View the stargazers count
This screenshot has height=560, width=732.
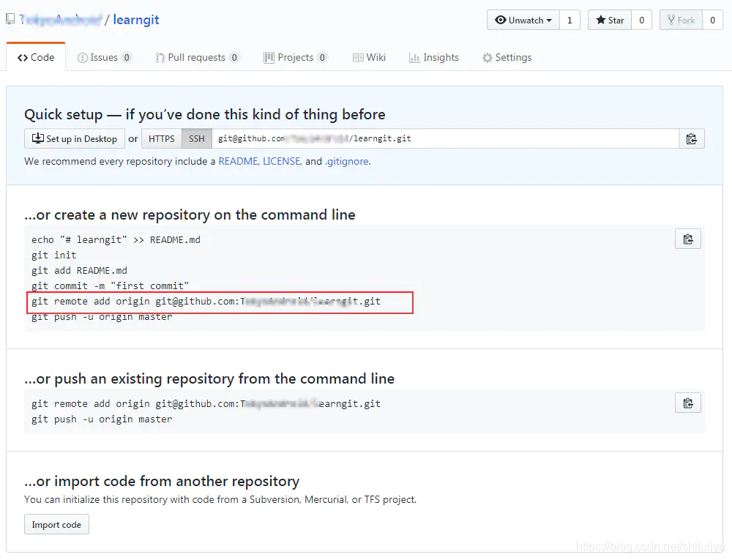(641, 20)
